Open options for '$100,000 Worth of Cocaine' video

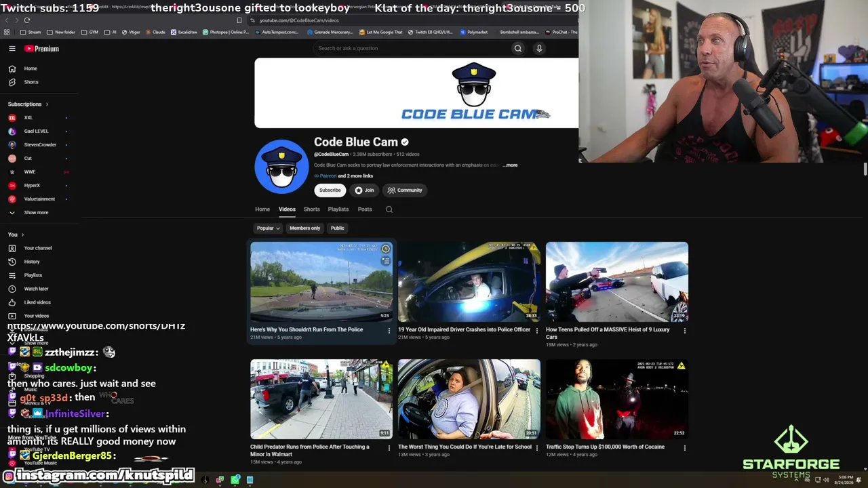[x=684, y=448]
